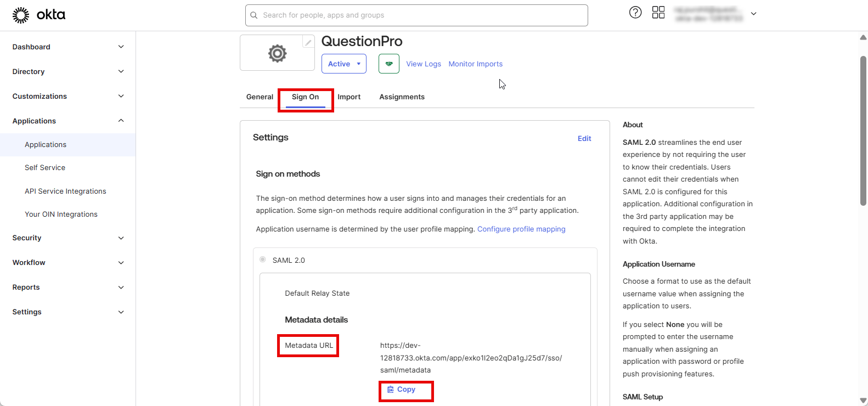This screenshot has width=868, height=406.
Task: Open the user account dropdown chevron
Action: tap(754, 14)
